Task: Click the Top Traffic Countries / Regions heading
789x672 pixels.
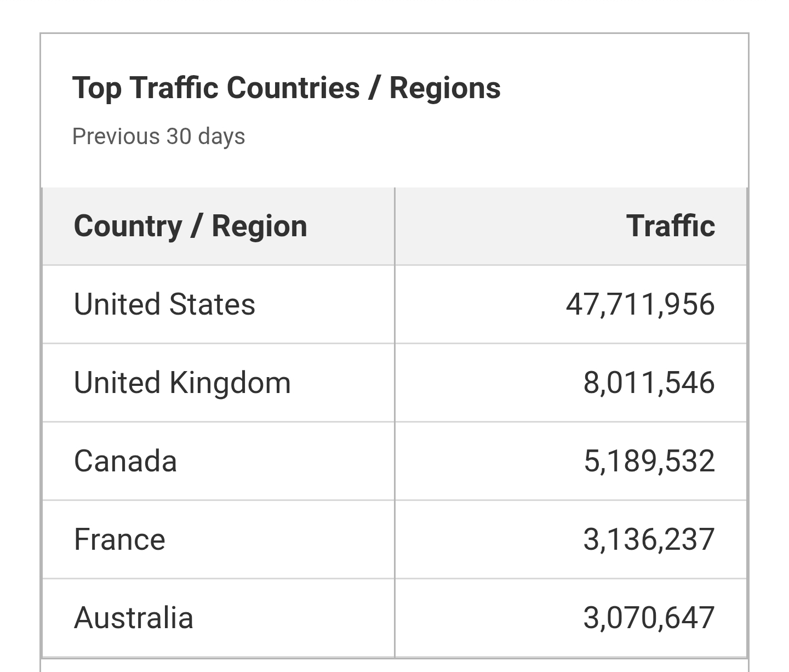Action: (287, 88)
